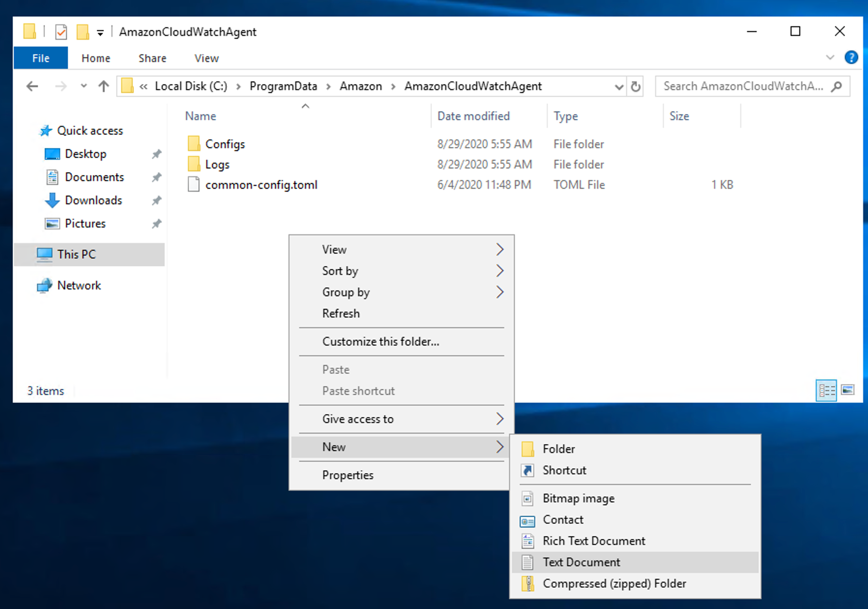Image resolution: width=868 pixels, height=609 pixels.
Task: Sort by the Name column header
Action: (201, 116)
